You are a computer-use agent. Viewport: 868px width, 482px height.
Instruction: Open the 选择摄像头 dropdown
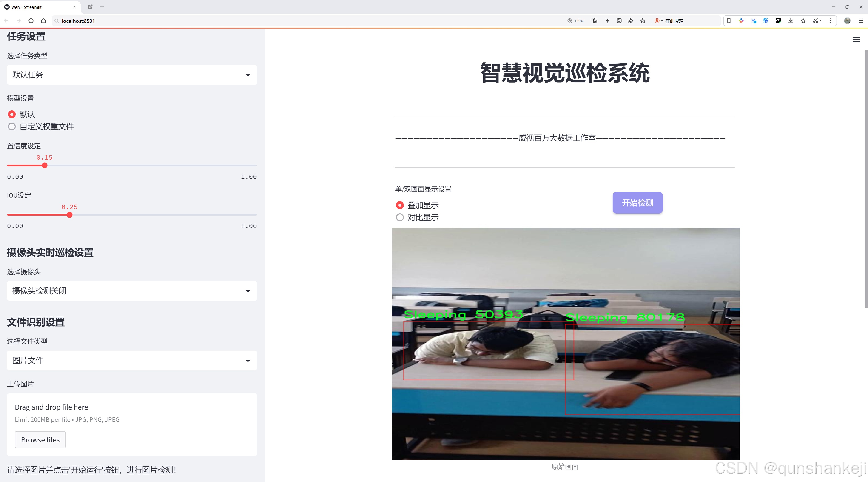coord(131,291)
